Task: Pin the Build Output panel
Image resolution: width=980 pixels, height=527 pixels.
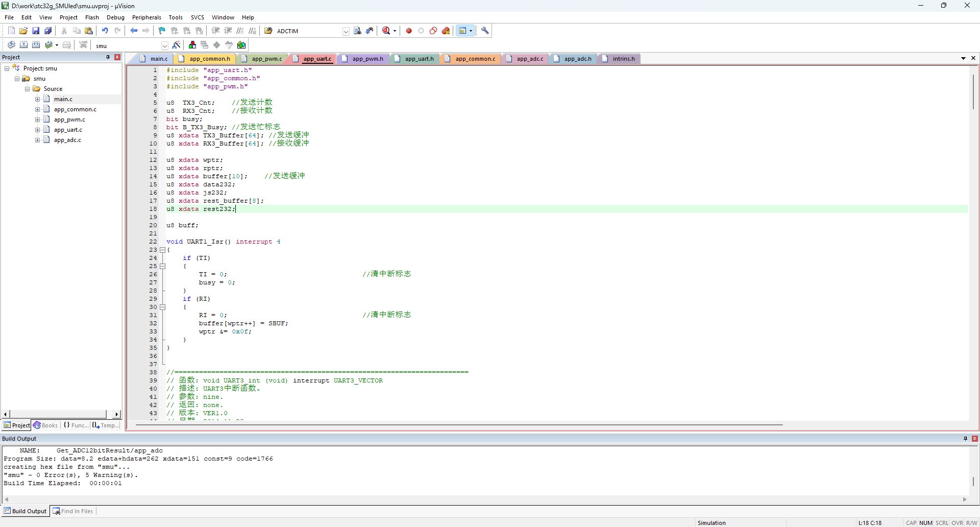Action: [965, 439]
